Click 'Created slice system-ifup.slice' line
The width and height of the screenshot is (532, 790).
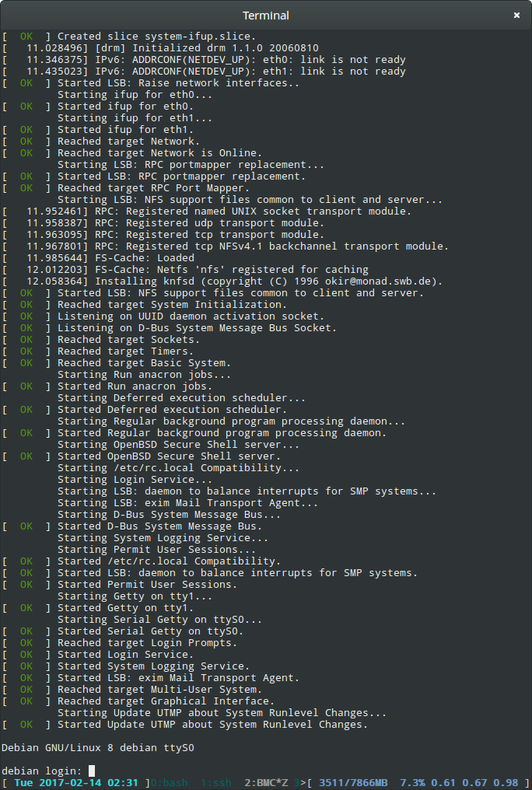pos(156,37)
